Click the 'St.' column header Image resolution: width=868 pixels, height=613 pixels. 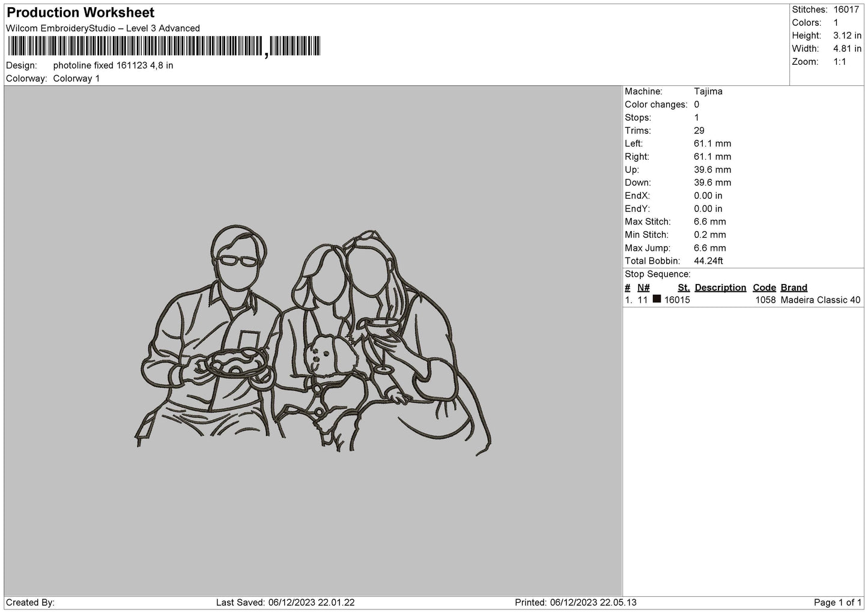pyautogui.click(x=684, y=288)
